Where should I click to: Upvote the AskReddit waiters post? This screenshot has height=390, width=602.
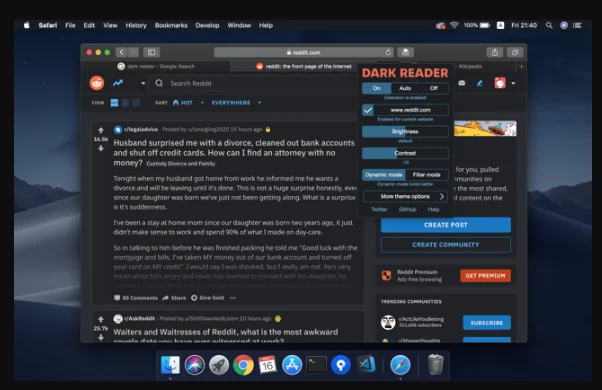tap(101, 319)
